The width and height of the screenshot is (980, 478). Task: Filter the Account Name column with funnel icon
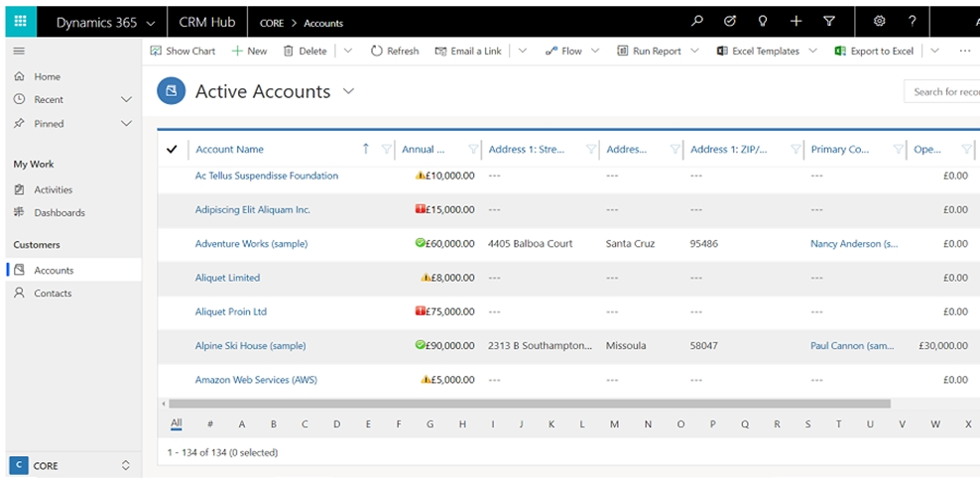click(386, 150)
